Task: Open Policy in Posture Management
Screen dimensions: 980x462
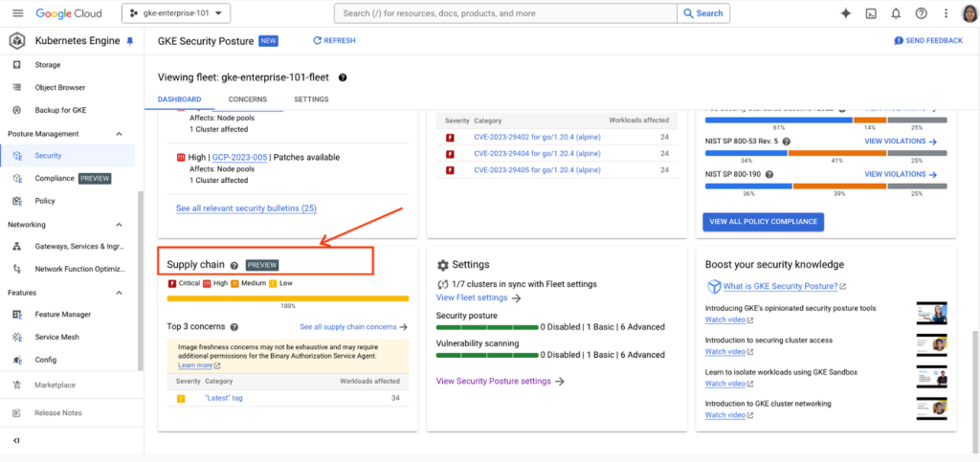Action: [x=45, y=201]
